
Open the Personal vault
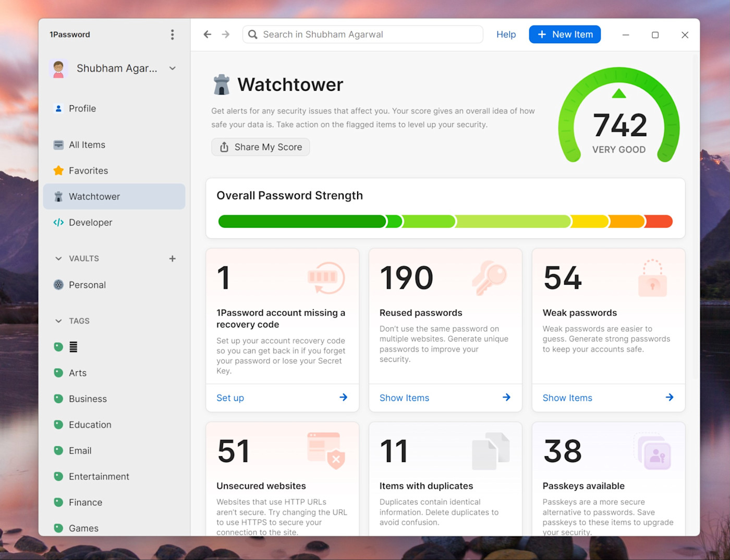pyautogui.click(x=114, y=285)
